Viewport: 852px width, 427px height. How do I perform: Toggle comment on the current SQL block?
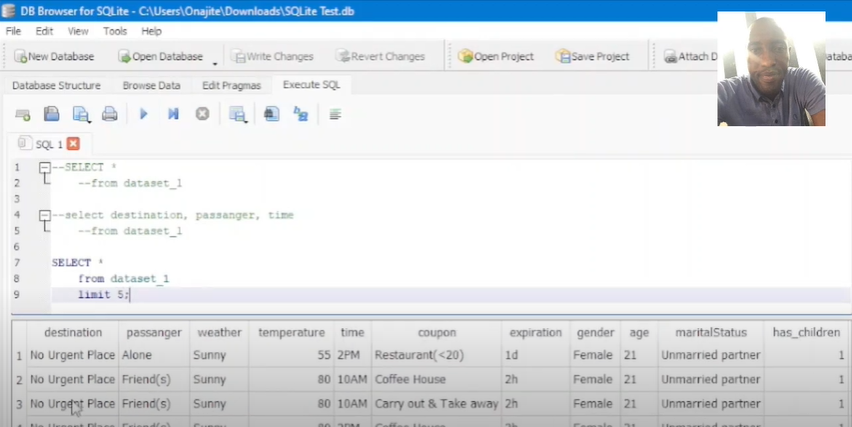click(335, 114)
